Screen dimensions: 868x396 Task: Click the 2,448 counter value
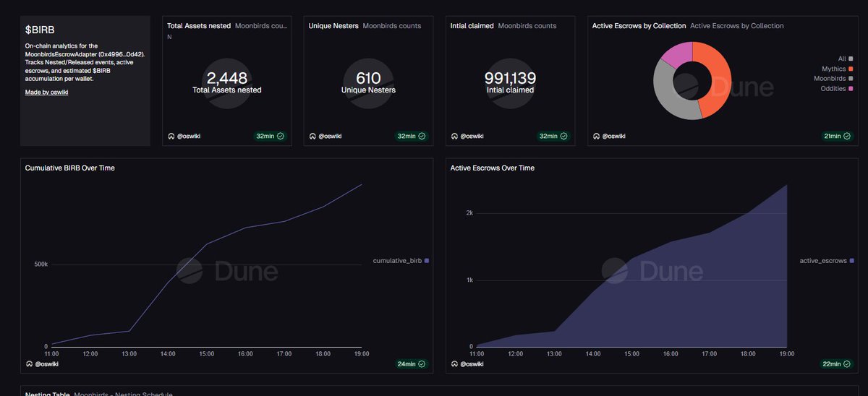[x=227, y=78]
